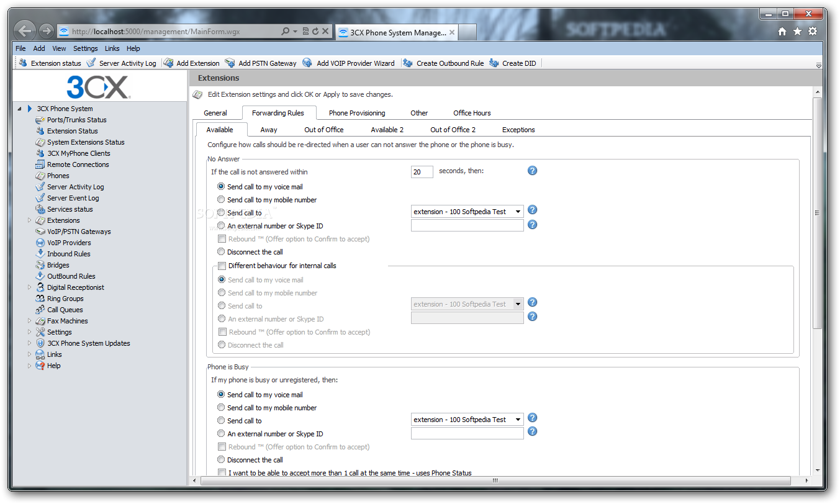Expand the Links tree node
The height and width of the screenshot is (504, 840).
click(29, 354)
